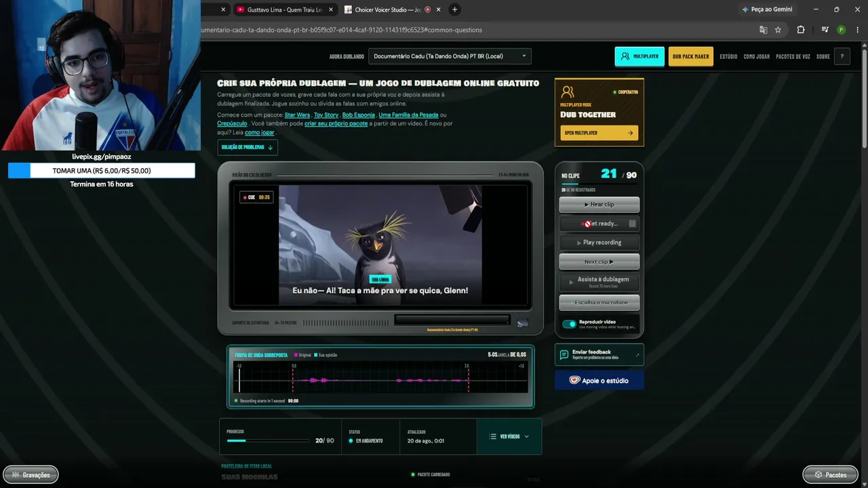868x488 pixels.
Task: Open a new browser tab
Action: pyautogui.click(x=454, y=9)
